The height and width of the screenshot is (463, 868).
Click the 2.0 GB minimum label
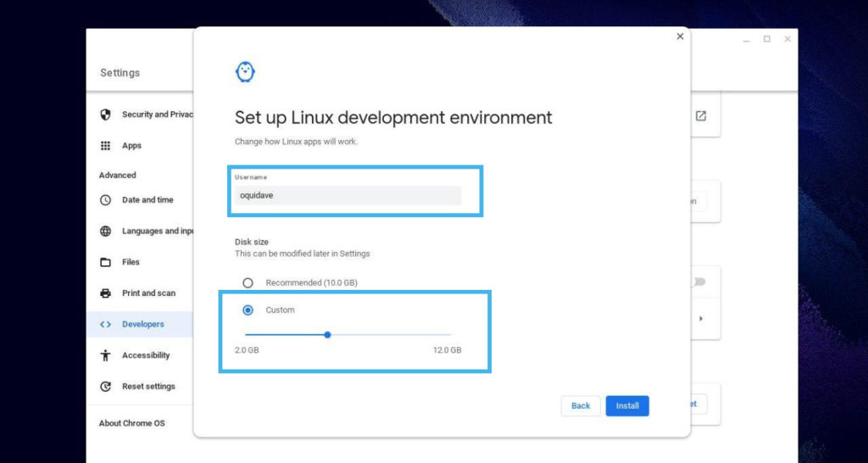pos(247,350)
